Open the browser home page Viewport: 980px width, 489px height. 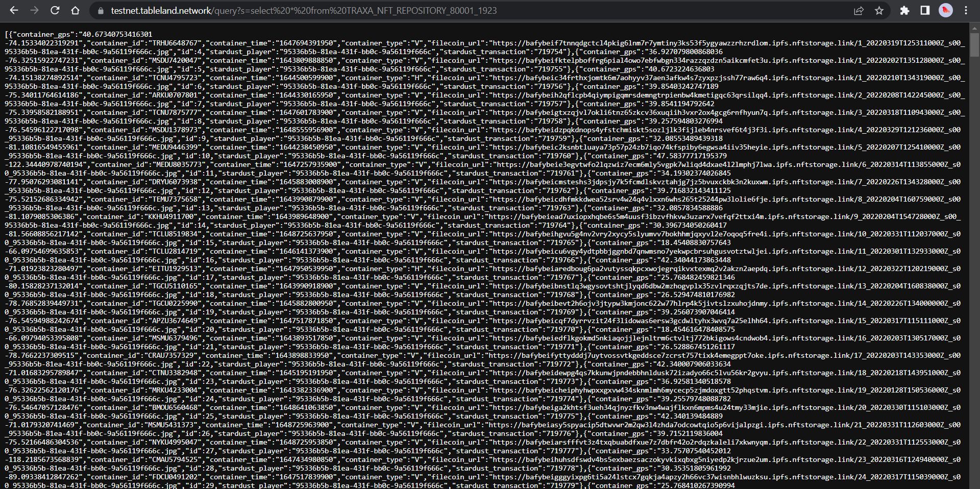[x=75, y=10]
